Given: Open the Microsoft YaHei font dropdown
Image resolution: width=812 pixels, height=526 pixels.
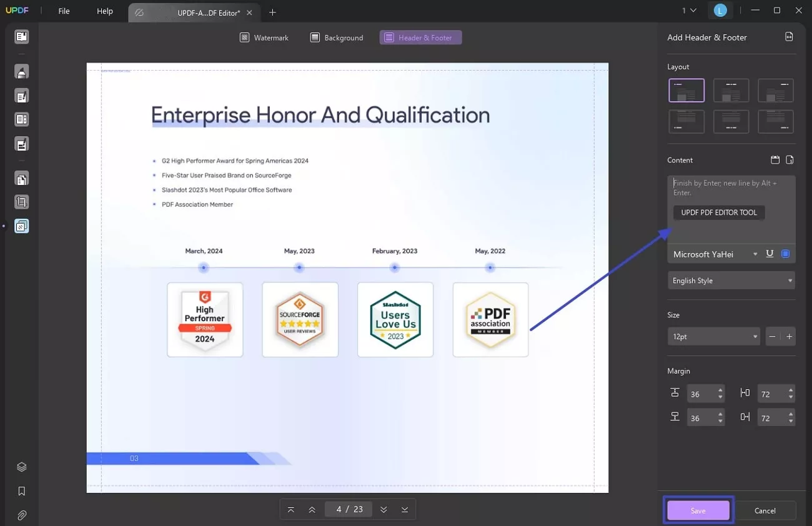Looking at the screenshot, I should coord(715,254).
